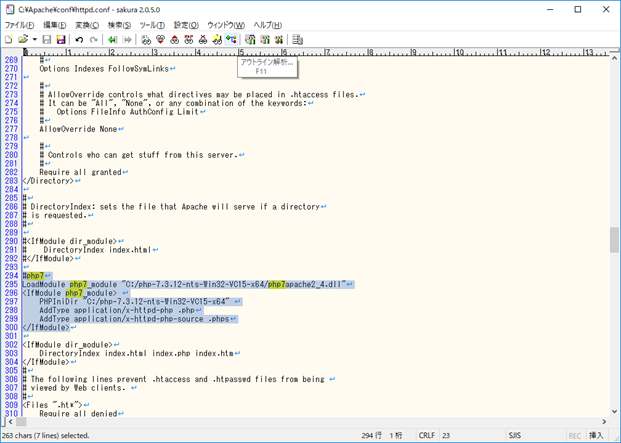Click the '</Directory>' line
The height and width of the screenshot is (443, 621).
coord(48,181)
